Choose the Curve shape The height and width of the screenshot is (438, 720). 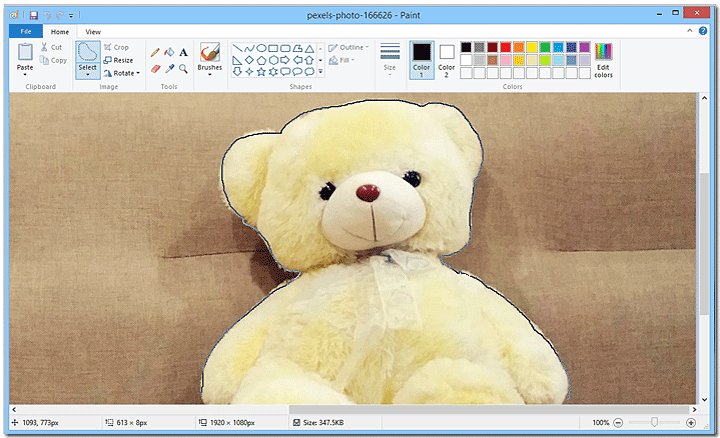[249, 48]
